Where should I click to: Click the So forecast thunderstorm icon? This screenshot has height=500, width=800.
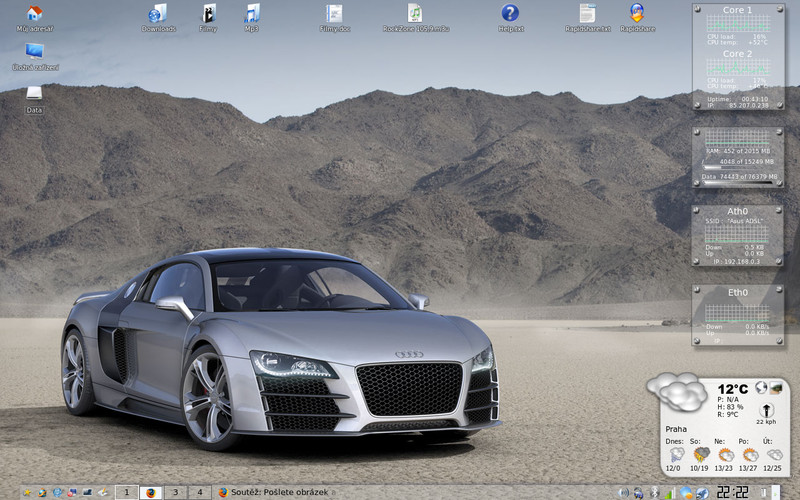(702, 454)
